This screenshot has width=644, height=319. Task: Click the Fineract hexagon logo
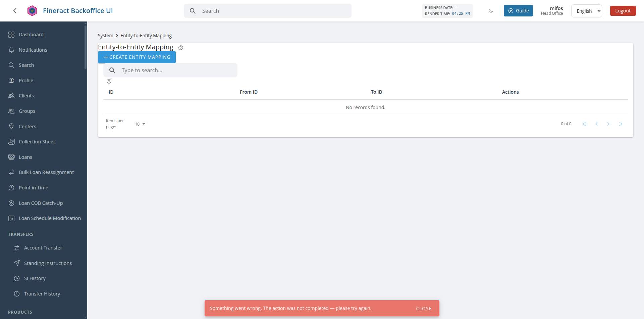click(32, 11)
